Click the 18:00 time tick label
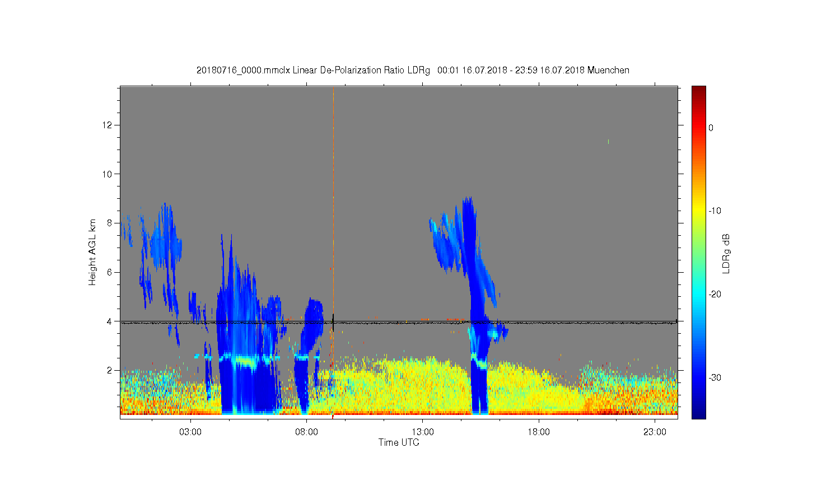The width and height of the screenshot is (840, 504). pos(539,432)
